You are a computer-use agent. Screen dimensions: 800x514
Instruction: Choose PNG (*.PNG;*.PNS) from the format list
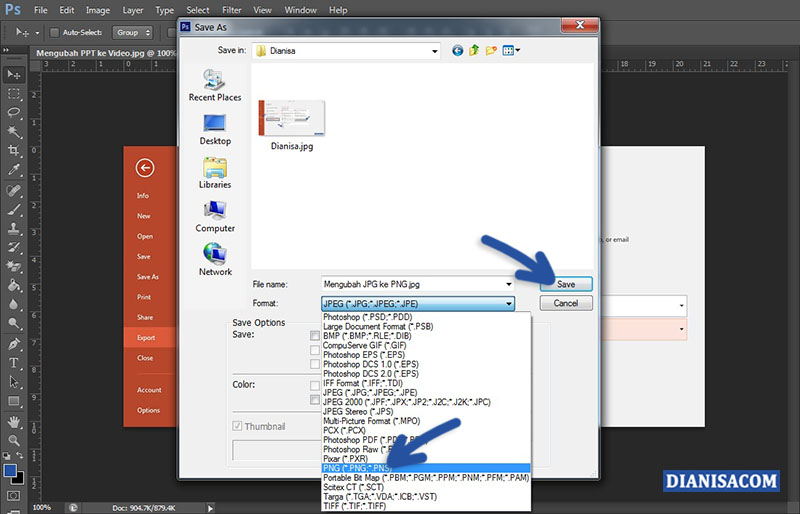point(426,468)
